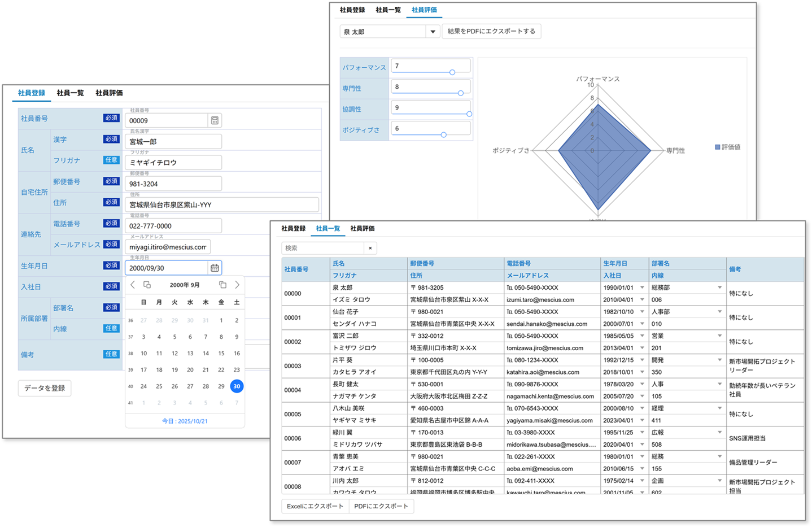This screenshot has height=527, width=812.
Task: Open date picker via the 生年月日 calendar icon
Action: coord(215,268)
